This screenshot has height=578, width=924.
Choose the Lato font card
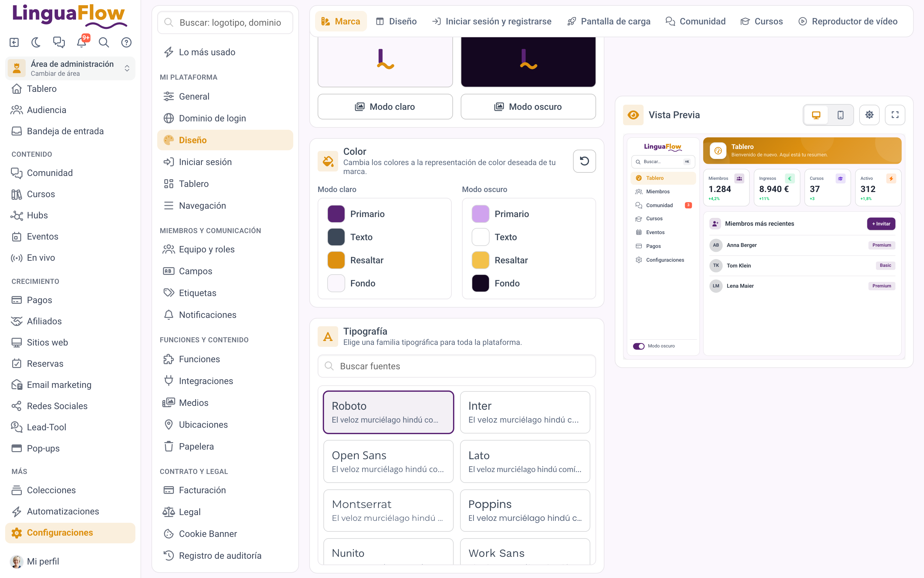(x=525, y=461)
